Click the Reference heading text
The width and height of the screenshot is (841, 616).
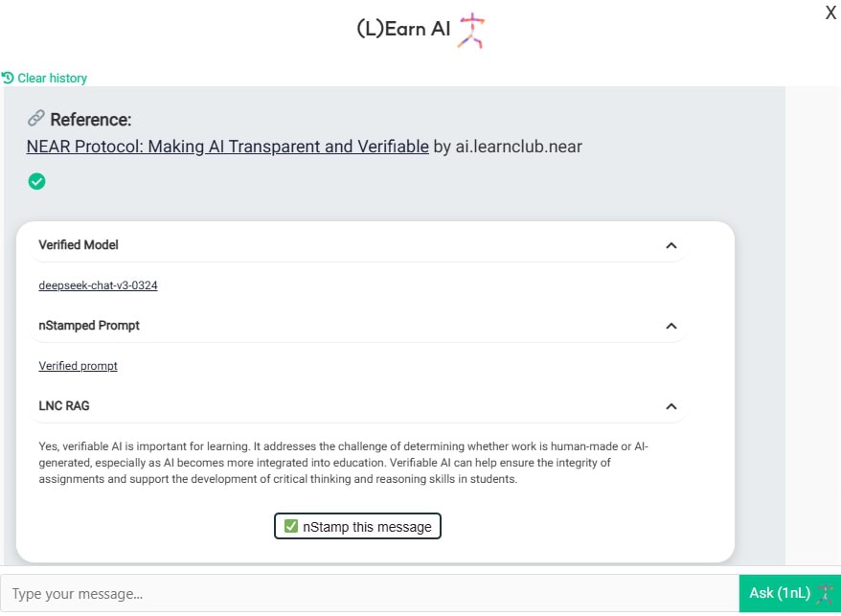click(90, 120)
